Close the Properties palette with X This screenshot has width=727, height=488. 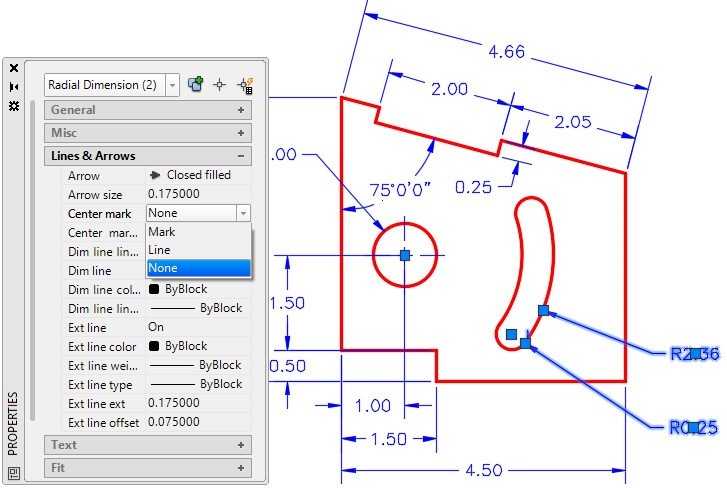[x=14, y=68]
